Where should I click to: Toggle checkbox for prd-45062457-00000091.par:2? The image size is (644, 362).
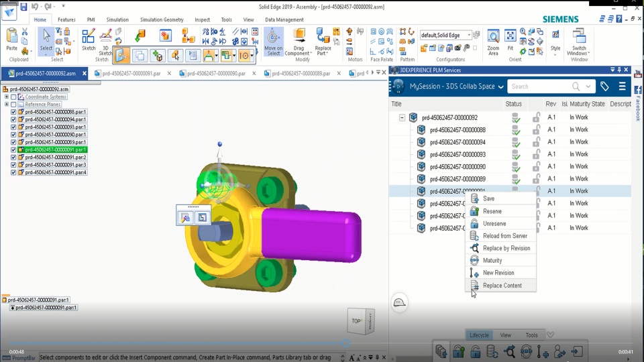point(13,157)
